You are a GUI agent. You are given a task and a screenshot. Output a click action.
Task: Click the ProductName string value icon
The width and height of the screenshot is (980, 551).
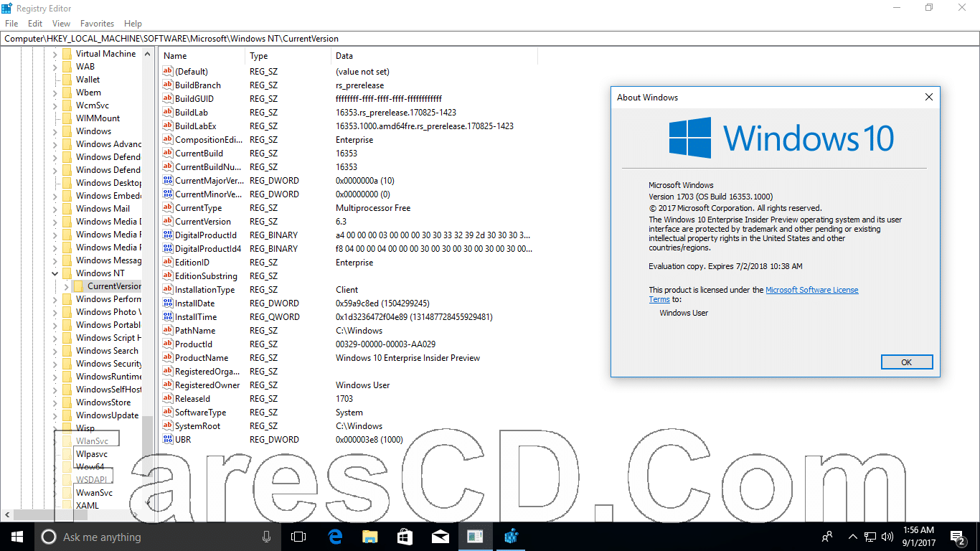[x=168, y=357]
